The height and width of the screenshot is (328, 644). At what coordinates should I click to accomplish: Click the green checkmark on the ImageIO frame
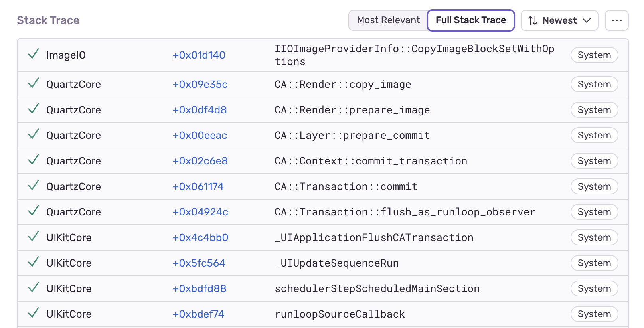(33, 55)
